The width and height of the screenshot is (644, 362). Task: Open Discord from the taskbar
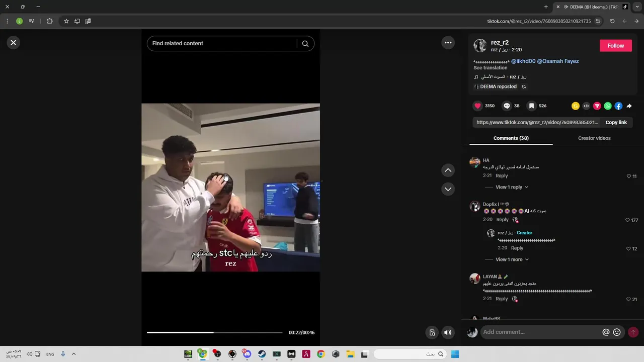(247, 354)
